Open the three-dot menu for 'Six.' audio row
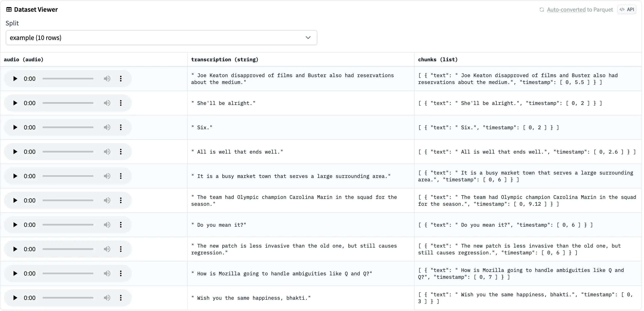Viewport: 644px width, 311px height. [x=121, y=127]
